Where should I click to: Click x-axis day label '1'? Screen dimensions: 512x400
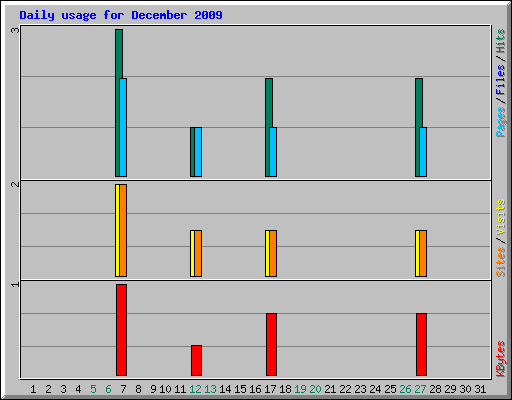(33, 389)
